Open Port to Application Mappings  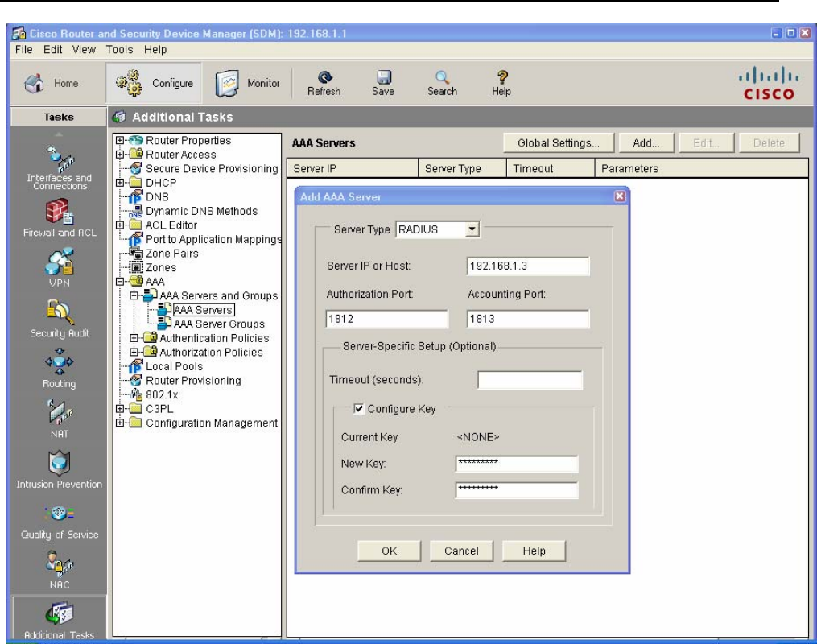213,239
